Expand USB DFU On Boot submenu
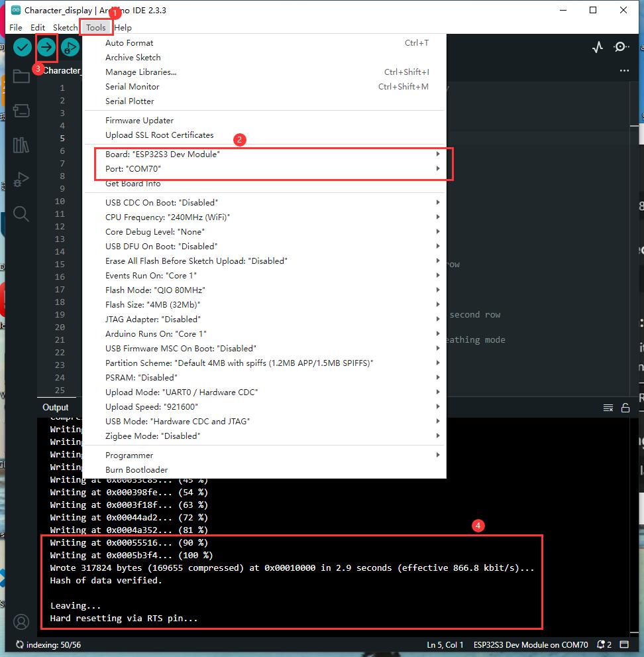Viewport: 644px width, 657px height. (x=264, y=247)
